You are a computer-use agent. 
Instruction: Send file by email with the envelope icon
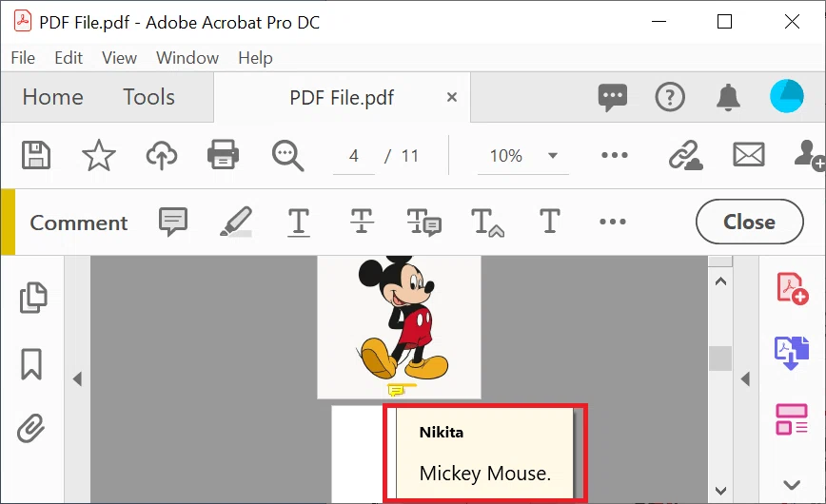pyautogui.click(x=749, y=155)
